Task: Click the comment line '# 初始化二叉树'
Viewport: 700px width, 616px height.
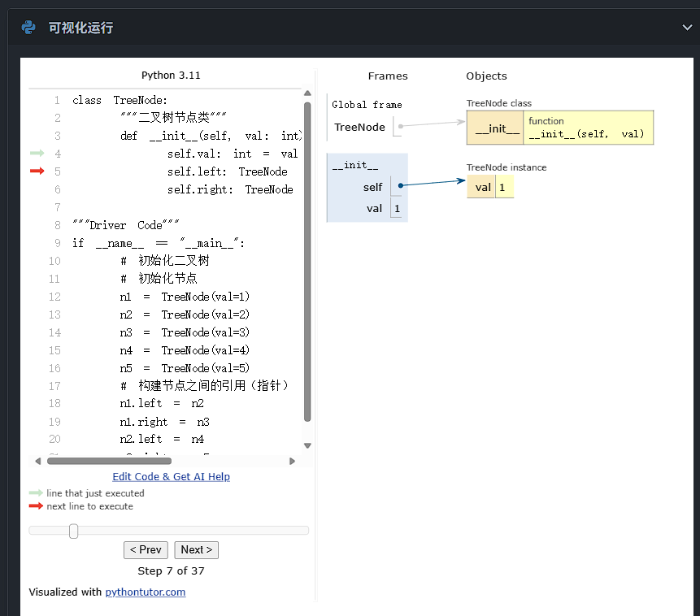Action: point(165,261)
